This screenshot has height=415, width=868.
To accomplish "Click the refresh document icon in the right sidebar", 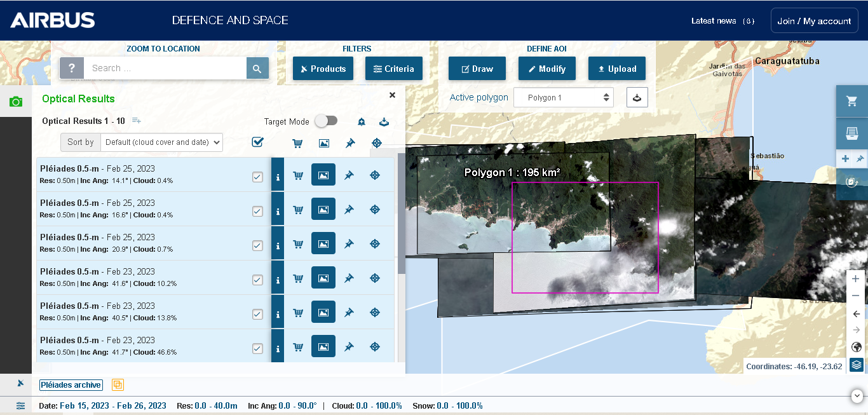I will 851,182.
